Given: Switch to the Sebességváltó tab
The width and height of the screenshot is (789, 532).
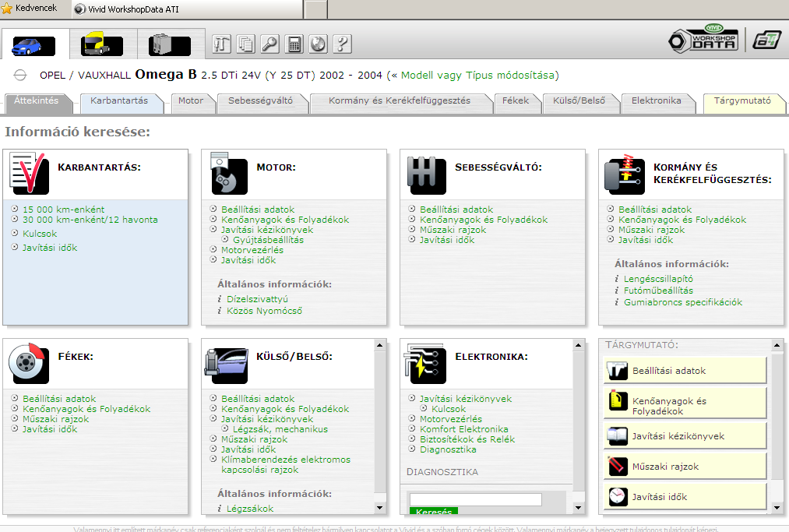Looking at the screenshot, I should 257,101.
